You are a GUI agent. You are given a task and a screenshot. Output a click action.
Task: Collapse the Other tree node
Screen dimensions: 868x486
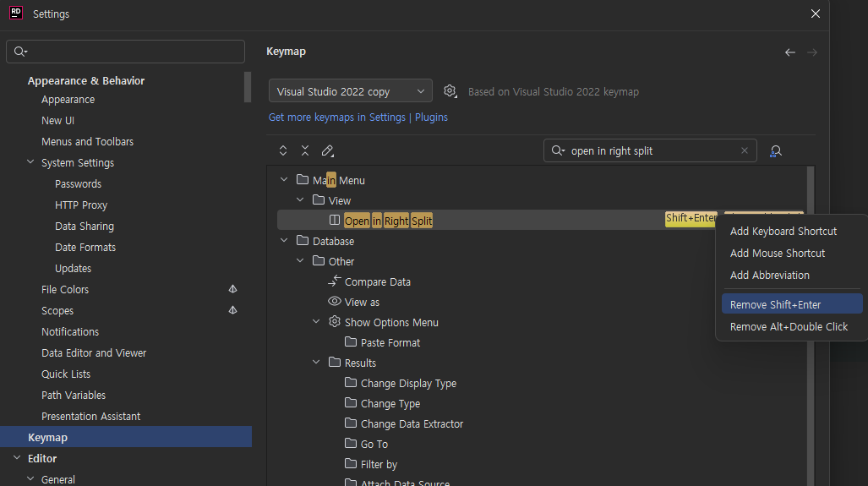click(300, 260)
